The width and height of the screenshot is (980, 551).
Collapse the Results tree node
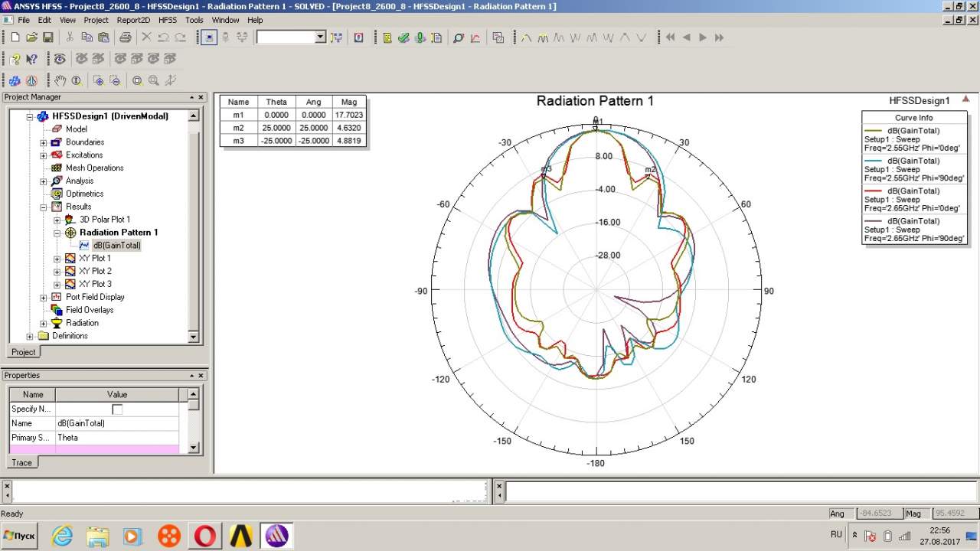coord(44,207)
